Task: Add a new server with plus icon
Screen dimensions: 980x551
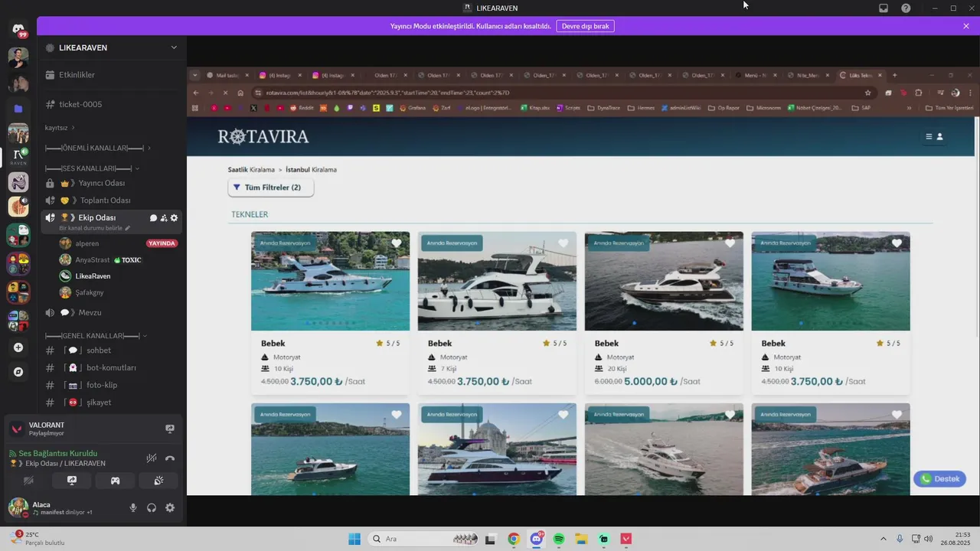Action: 18,347
